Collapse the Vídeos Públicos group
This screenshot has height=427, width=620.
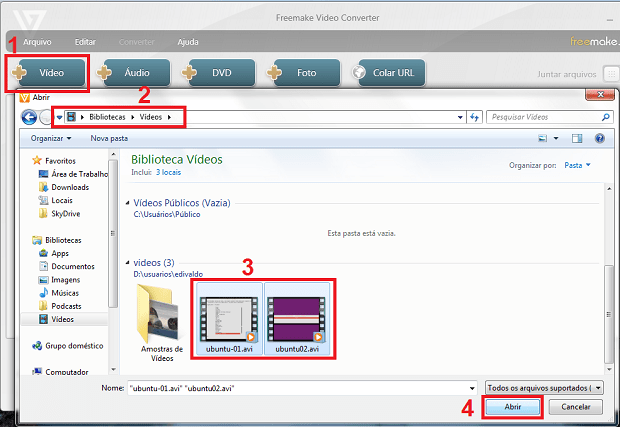click(127, 203)
